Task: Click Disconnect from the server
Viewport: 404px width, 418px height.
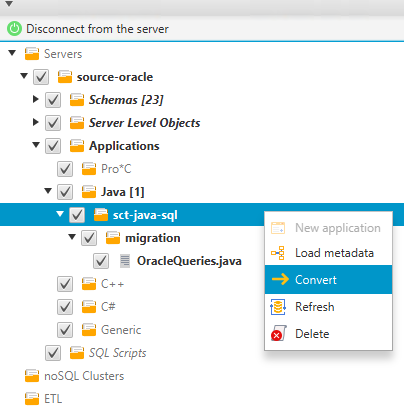Action: [x=97, y=29]
